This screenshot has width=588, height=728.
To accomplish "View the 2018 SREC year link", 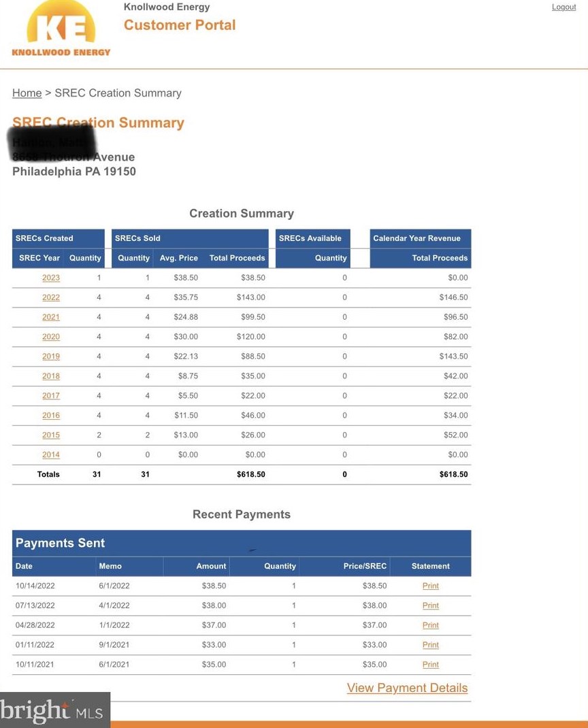I will (x=51, y=376).
